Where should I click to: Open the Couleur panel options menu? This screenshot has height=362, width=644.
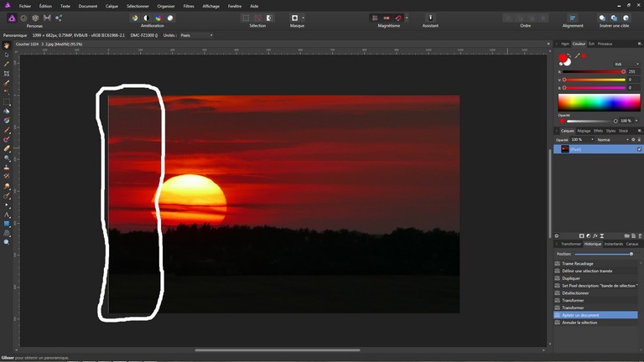640,44
